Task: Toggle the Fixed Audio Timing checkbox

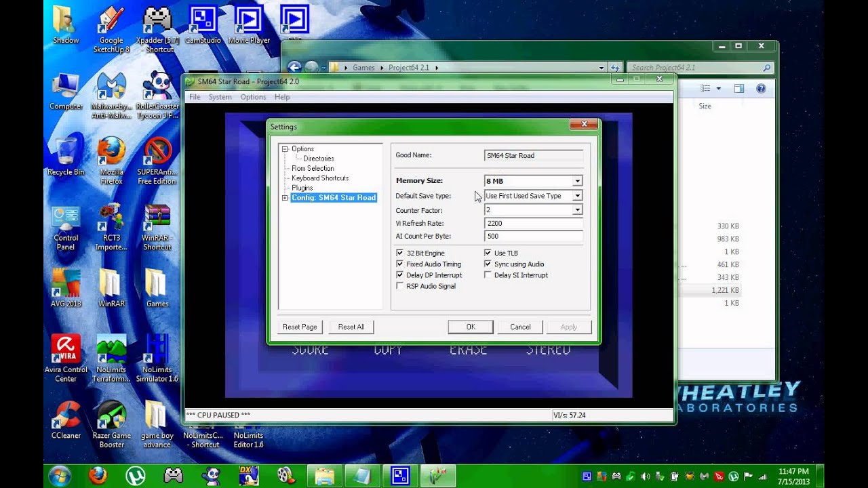Action: point(400,264)
